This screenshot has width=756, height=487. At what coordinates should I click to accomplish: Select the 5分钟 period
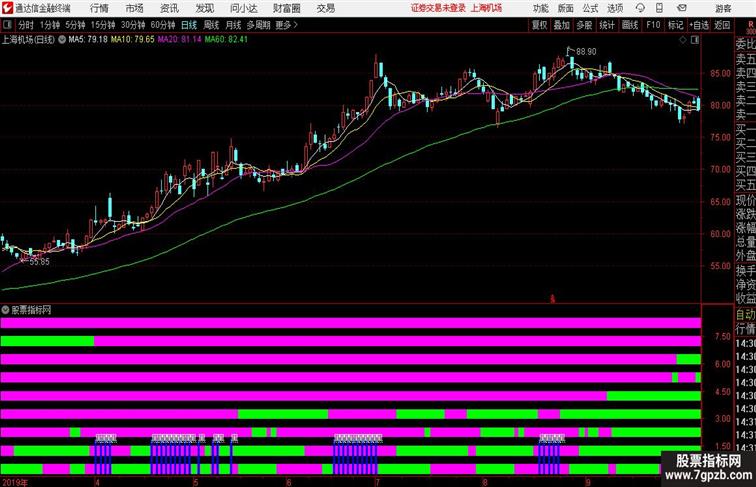pyautogui.click(x=75, y=25)
